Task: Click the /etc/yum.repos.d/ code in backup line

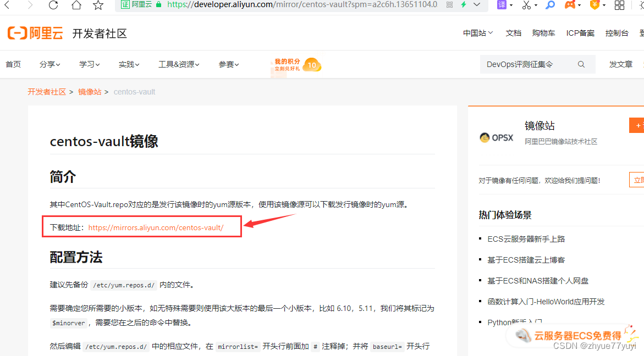Action: (x=124, y=285)
